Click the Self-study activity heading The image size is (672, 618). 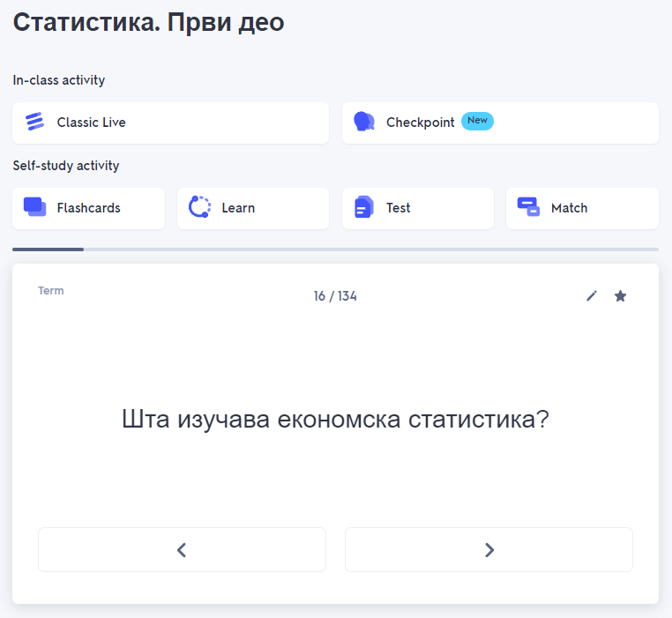(x=66, y=166)
